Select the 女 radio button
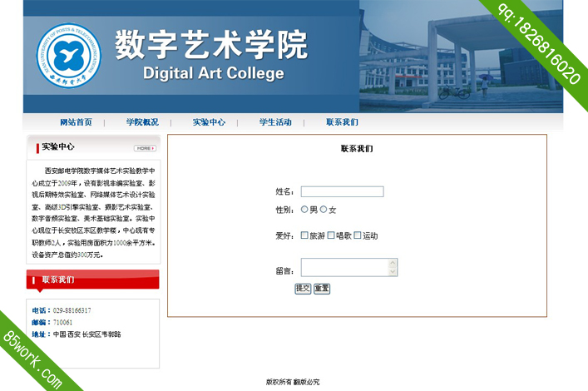Viewport: 588px width, 391px height. (x=324, y=210)
